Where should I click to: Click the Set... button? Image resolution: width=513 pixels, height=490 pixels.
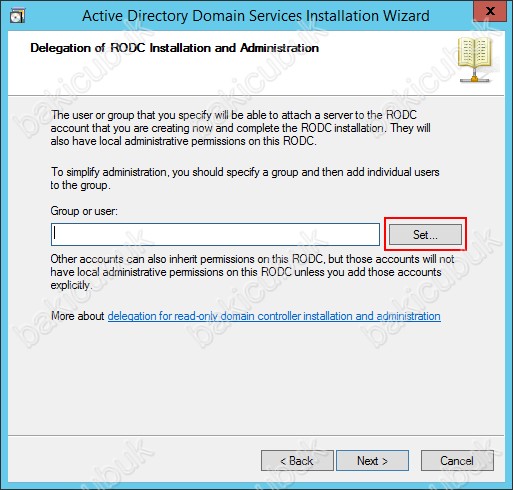tap(425, 234)
